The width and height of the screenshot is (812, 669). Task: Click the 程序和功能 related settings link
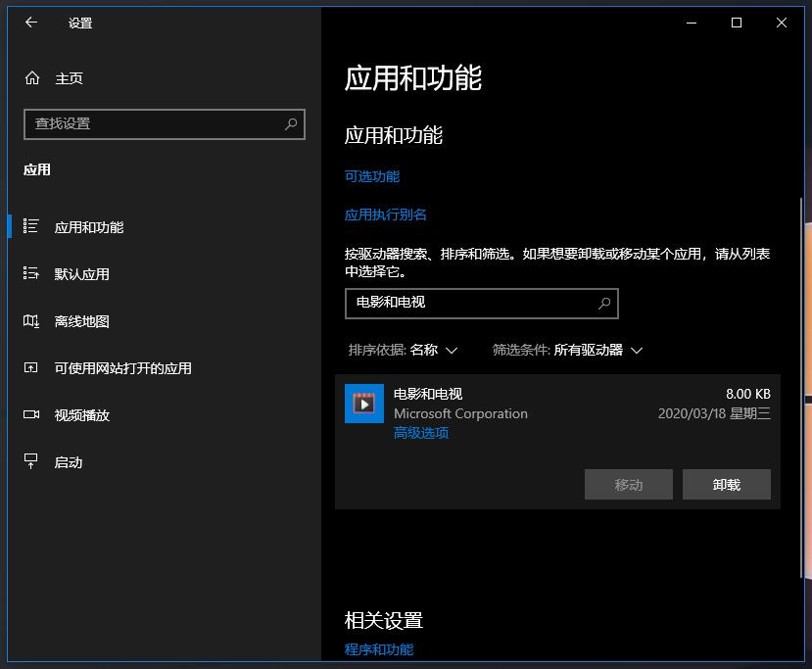(379, 649)
